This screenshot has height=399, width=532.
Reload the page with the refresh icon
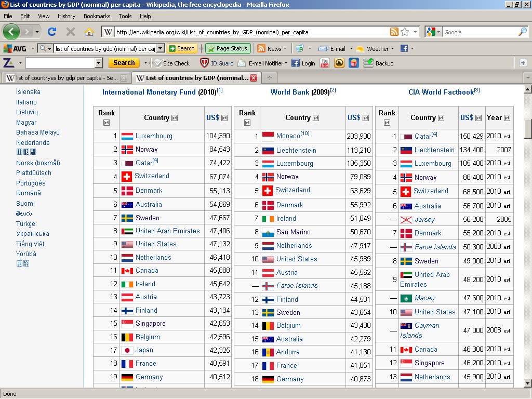point(52,32)
